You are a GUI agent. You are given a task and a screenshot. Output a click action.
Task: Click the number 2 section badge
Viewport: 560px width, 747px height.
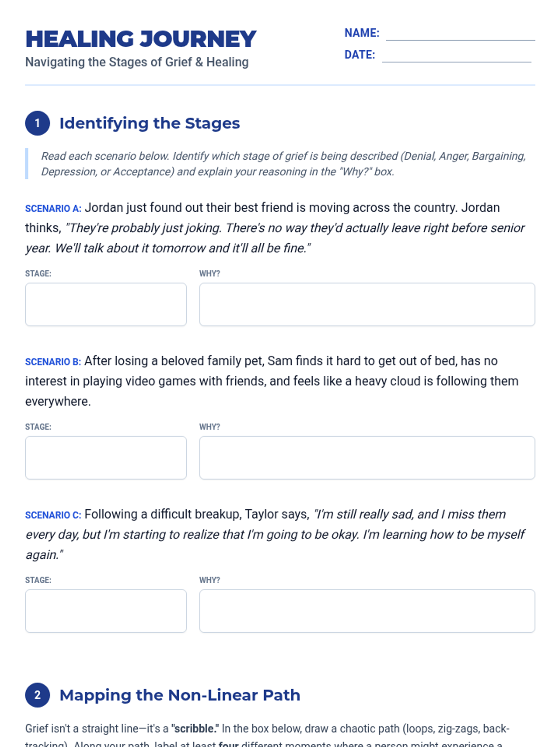pos(37,695)
